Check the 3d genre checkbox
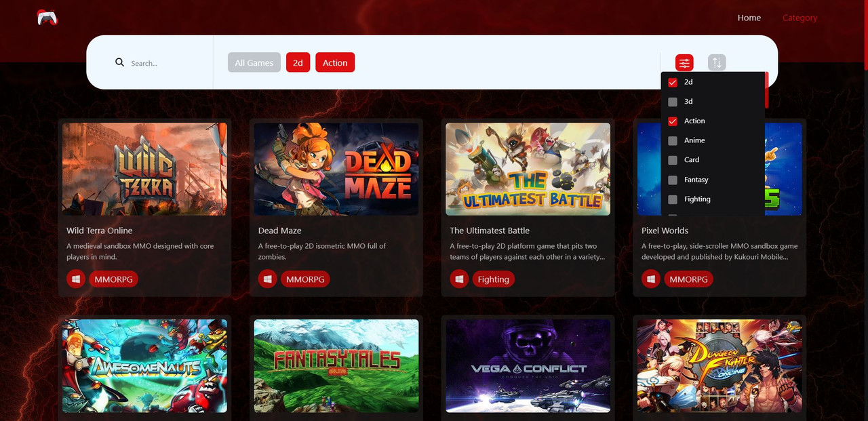868x421 pixels. pos(673,102)
